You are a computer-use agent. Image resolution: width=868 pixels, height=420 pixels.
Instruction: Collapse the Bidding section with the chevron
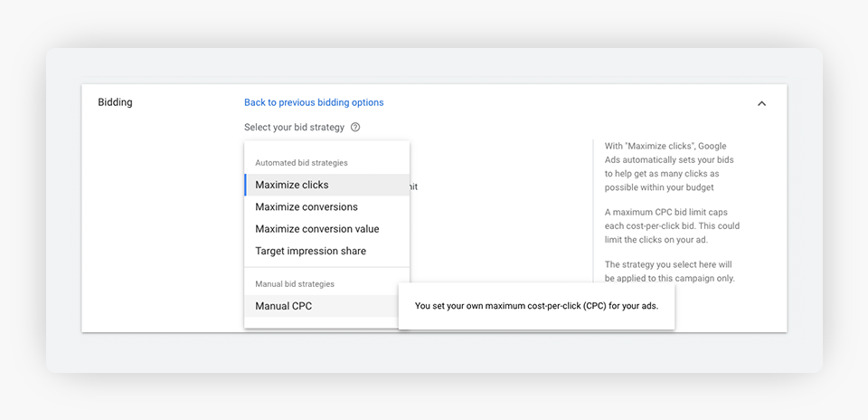(761, 103)
